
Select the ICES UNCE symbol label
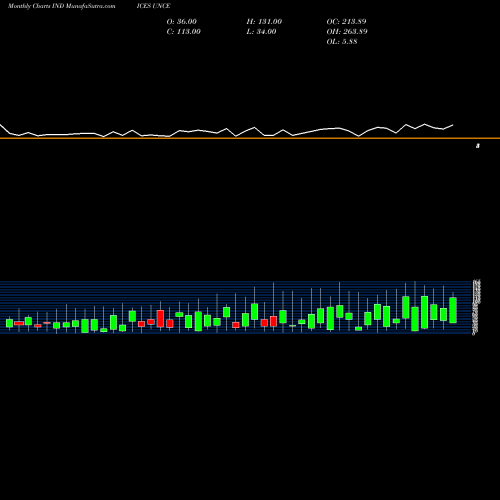point(153,6)
